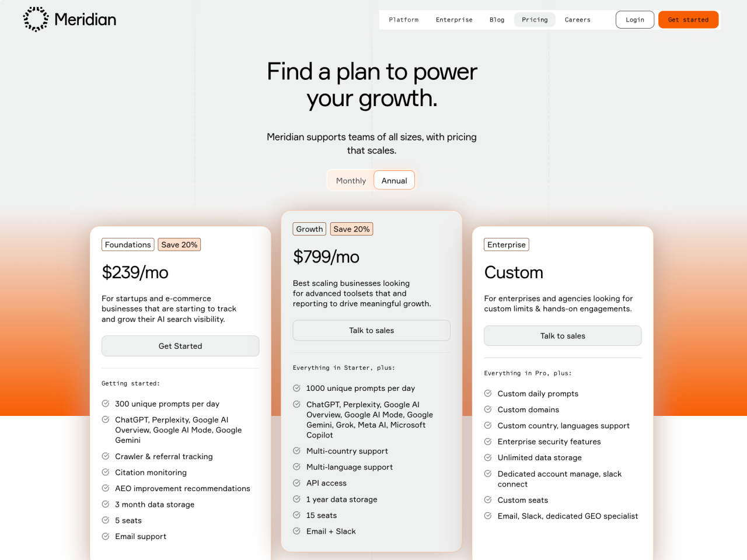This screenshot has height=560, width=747.
Task: Click checkmark icon next to Unlimited data storage
Action: click(488, 457)
